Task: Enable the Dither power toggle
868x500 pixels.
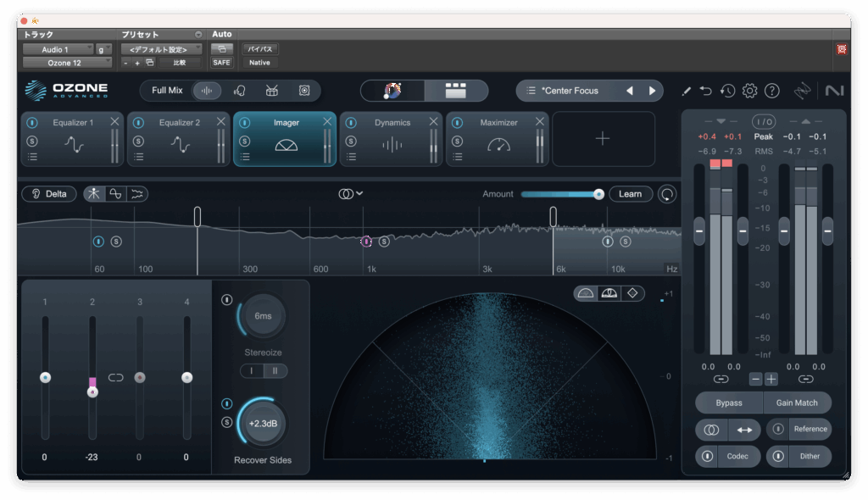Action: [x=778, y=456]
